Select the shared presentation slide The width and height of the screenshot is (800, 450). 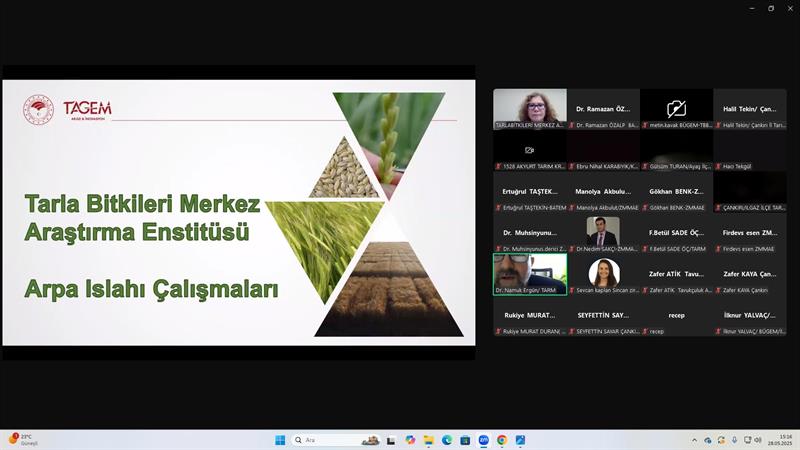pos(239,214)
